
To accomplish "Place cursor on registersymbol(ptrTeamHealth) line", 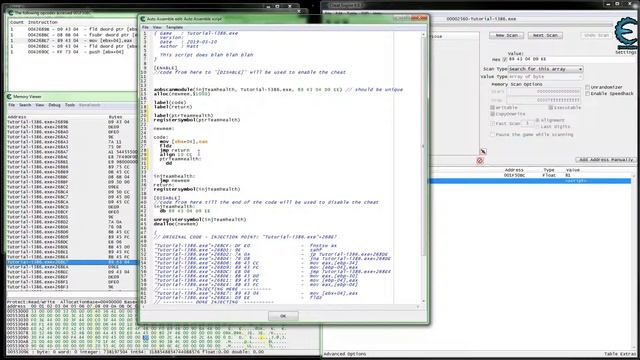I will [x=197, y=120].
